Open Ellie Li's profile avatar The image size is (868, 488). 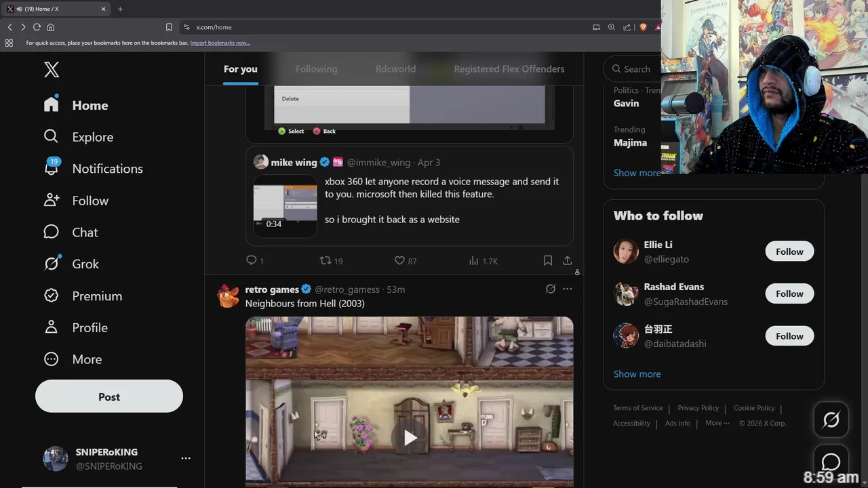(x=626, y=251)
